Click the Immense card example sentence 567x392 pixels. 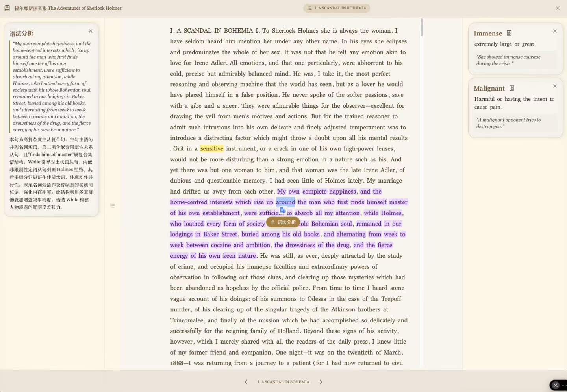[508, 60]
